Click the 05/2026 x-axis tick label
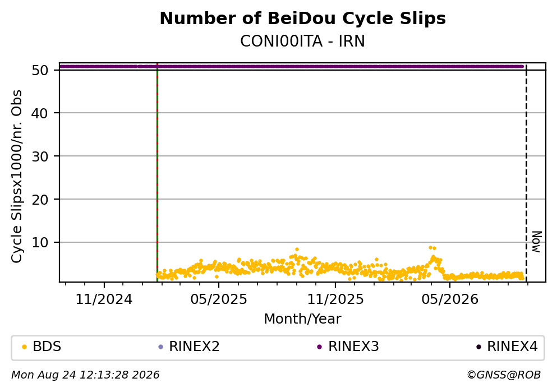Screen dimensions: 557x392 pyautogui.click(x=450, y=299)
